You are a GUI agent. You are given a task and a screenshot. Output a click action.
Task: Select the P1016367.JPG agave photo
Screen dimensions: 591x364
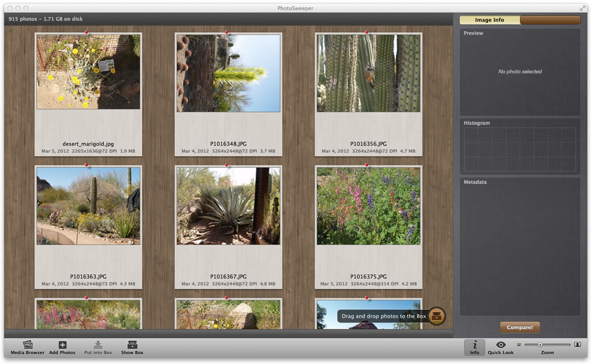229,206
